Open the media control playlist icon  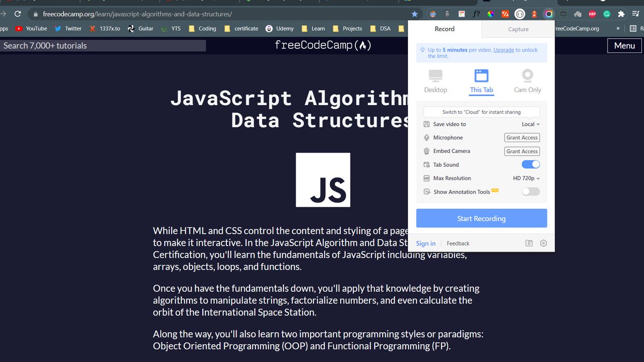636,14
